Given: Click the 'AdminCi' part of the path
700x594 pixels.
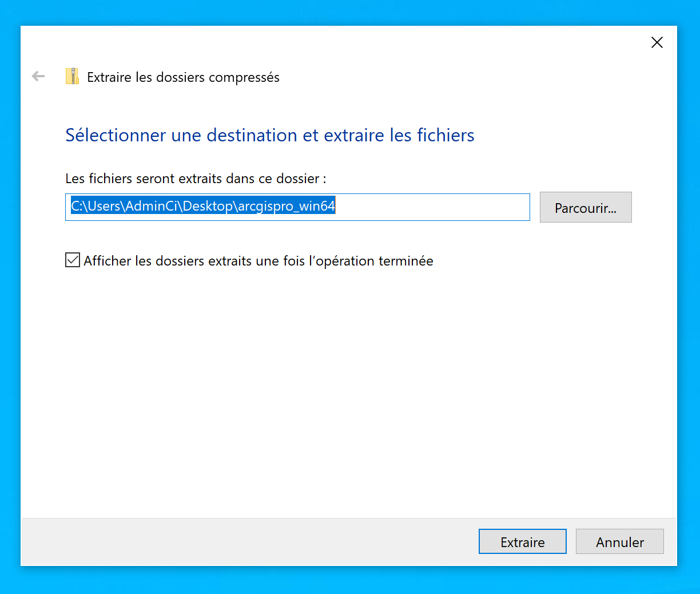Looking at the screenshot, I should [x=152, y=206].
